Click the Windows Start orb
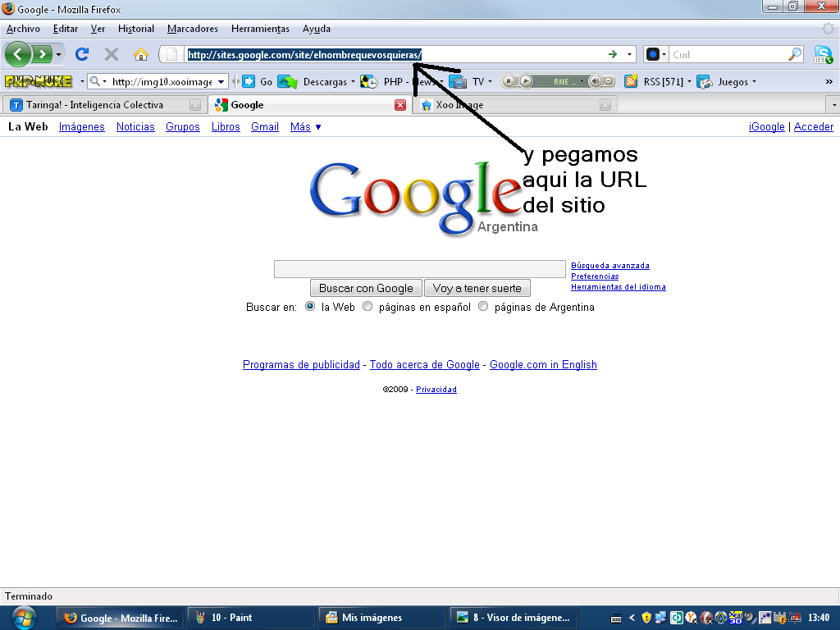The image size is (840, 630). point(22,619)
